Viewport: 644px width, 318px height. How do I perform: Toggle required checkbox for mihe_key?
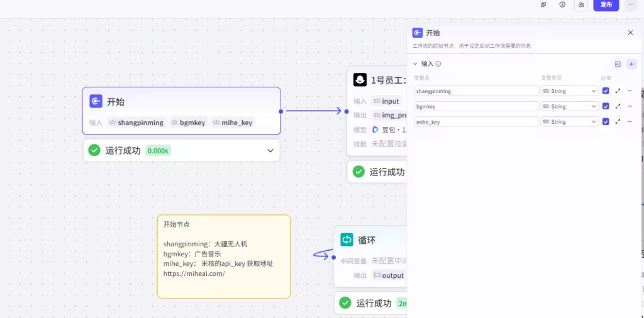tap(606, 122)
